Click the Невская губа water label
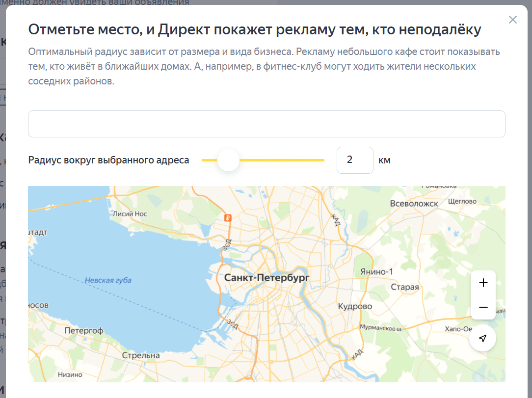 click(x=108, y=280)
